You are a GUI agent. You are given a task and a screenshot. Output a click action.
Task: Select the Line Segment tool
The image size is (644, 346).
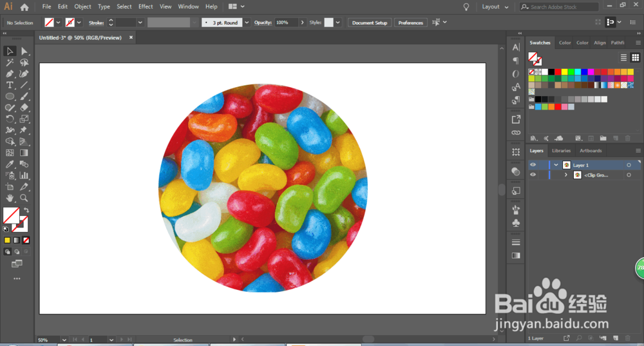24,85
